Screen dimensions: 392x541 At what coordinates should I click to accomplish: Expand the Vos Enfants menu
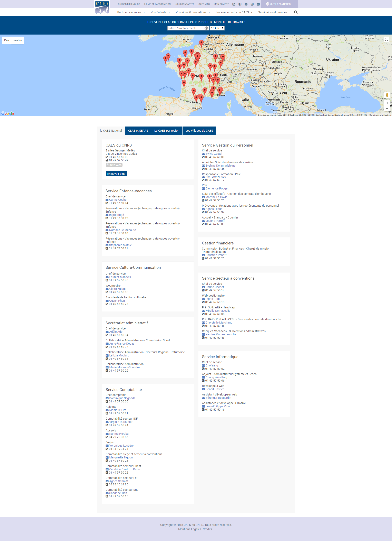coord(160,12)
